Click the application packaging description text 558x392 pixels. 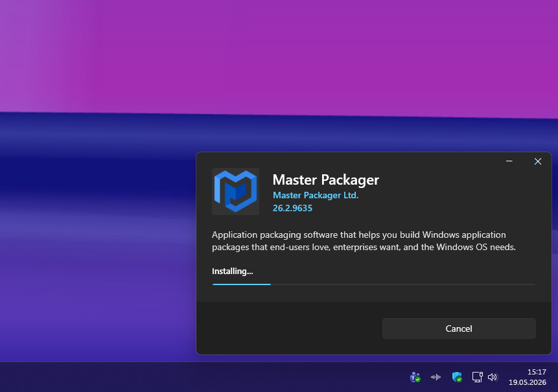[364, 241]
